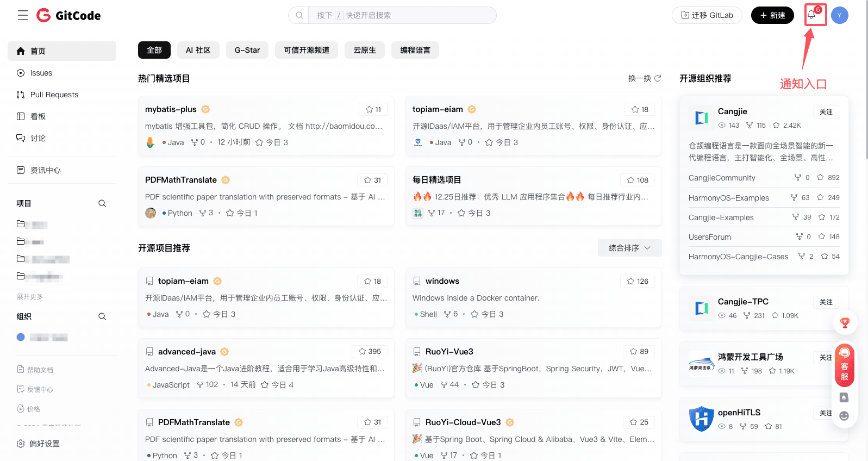Toggle follow for Cangjie-TPC organization
The width and height of the screenshot is (868, 461).
coord(826,302)
